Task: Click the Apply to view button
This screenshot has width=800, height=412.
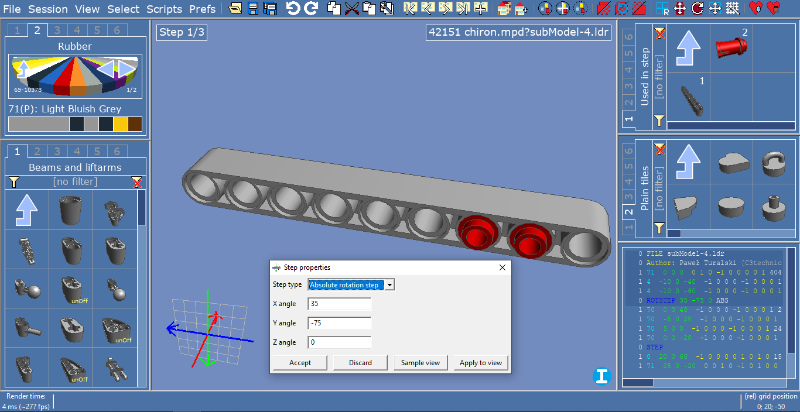Action: [479, 363]
